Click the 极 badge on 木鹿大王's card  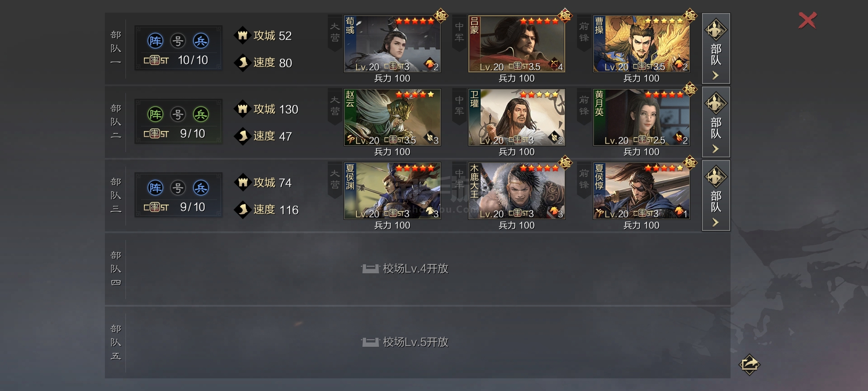click(x=565, y=163)
